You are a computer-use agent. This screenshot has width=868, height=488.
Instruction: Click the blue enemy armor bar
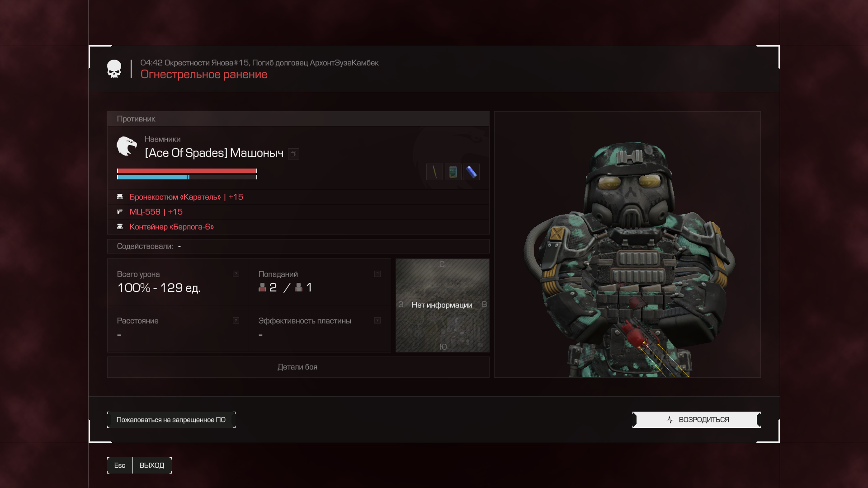[187, 177]
